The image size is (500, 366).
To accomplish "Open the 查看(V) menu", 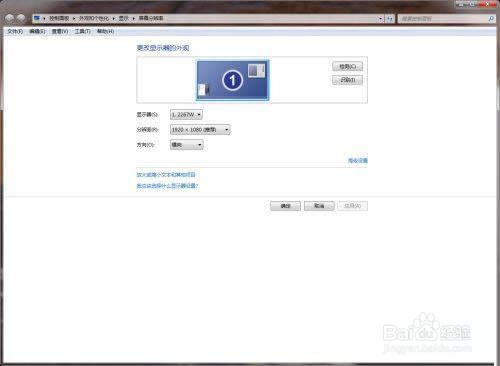I will (x=60, y=31).
